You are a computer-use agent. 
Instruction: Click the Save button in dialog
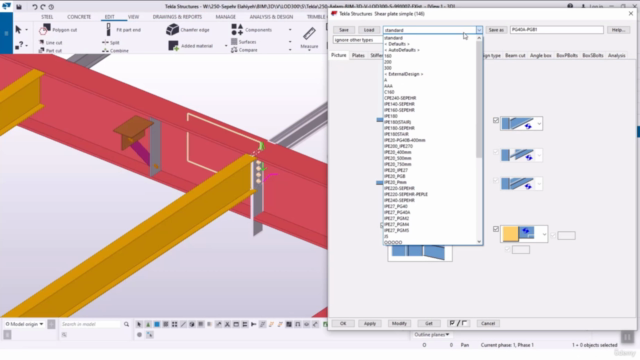(344, 30)
